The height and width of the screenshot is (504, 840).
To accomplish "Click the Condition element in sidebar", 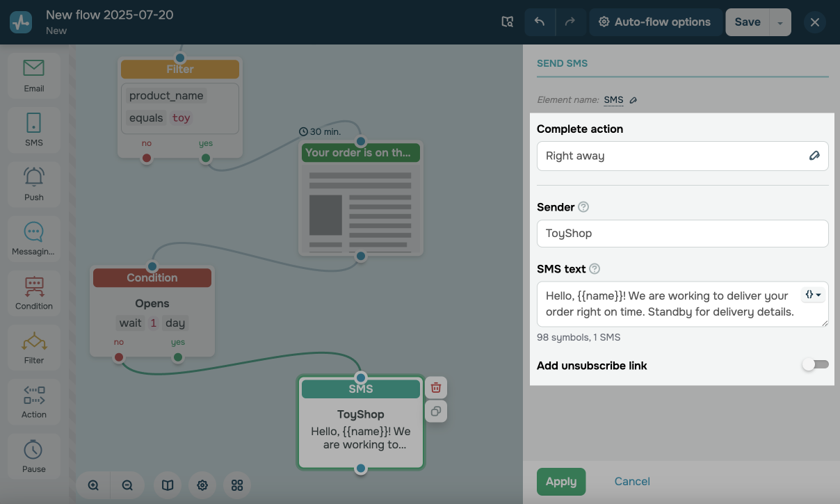I will pos(33,292).
